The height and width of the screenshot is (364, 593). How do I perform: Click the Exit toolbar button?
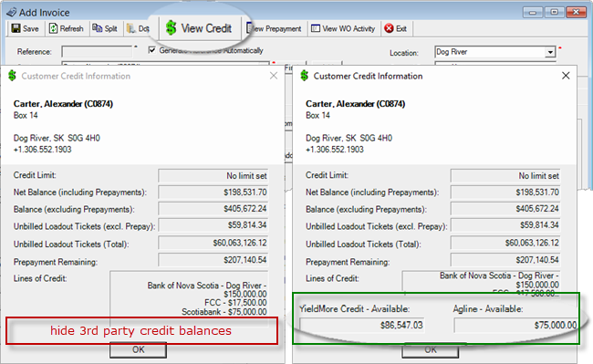(396, 28)
